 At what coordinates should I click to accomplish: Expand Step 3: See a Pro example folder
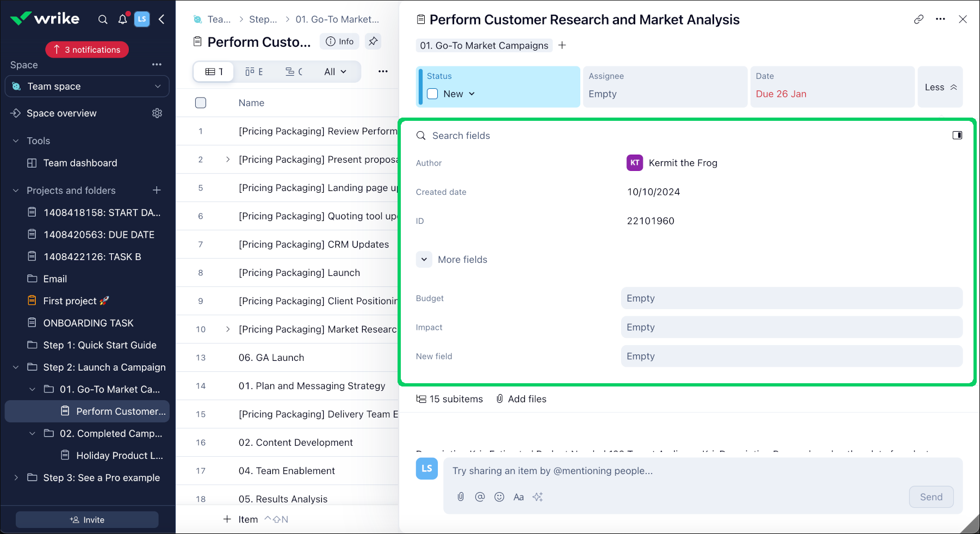(16, 478)
